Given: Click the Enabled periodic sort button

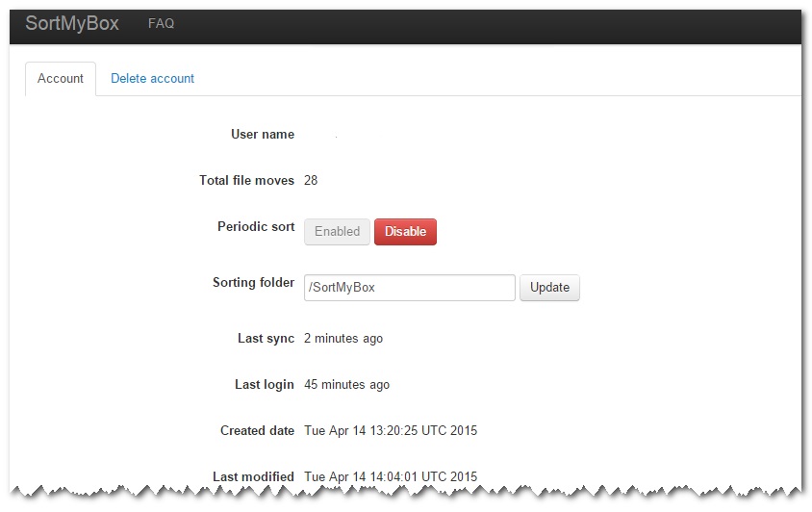Looking at the screenshot, I should pyautogui.click(x=337, y=232).
